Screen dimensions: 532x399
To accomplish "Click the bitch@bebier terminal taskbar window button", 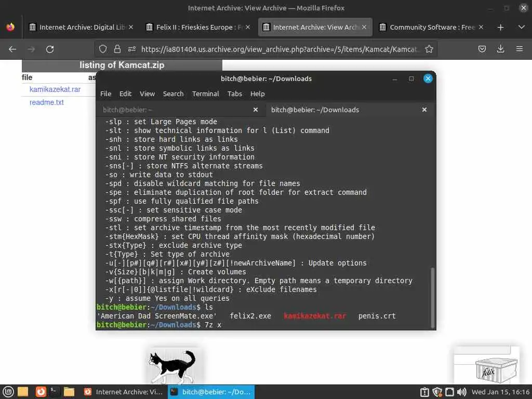I will point(211,392).
